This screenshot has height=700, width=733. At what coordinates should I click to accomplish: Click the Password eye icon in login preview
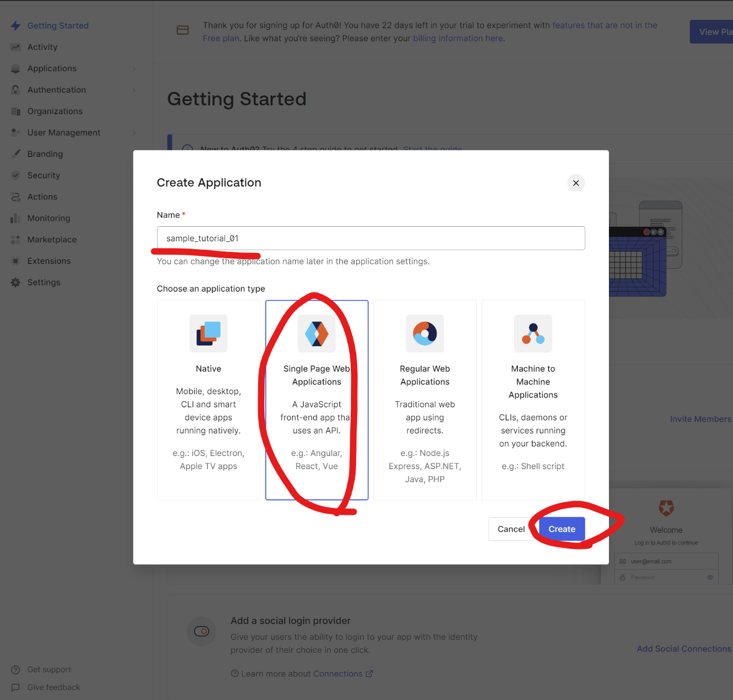pos(710,577)
